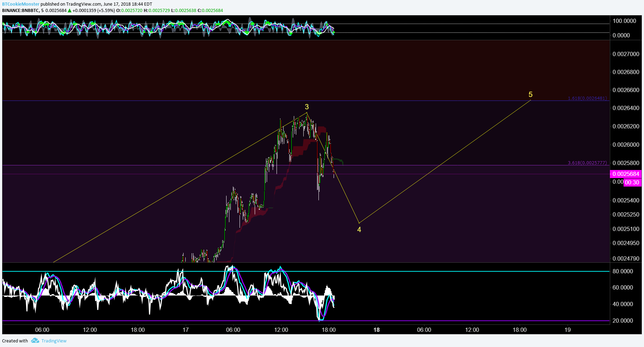Click the 0.0026600 price axis label

626,90
